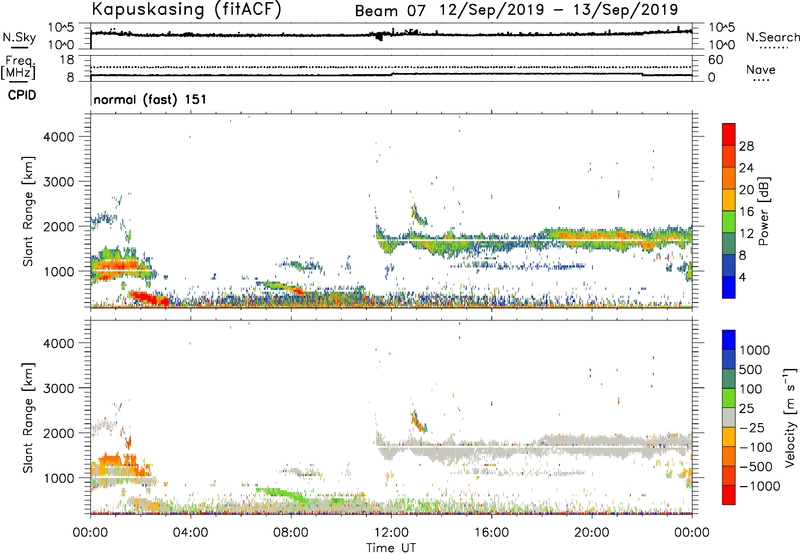This screenshot has width=800, height=554.
Task: Click the '60' tick on Nave axis
Action: [x=715, y=60]
